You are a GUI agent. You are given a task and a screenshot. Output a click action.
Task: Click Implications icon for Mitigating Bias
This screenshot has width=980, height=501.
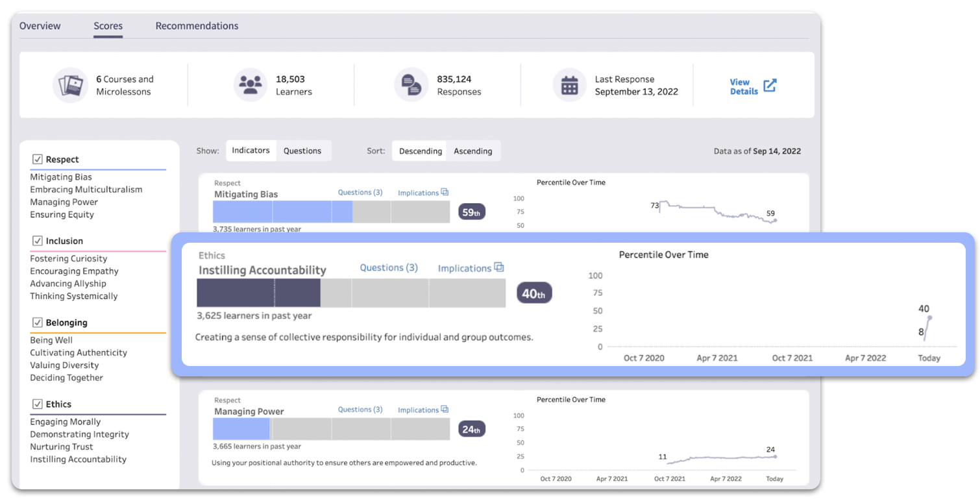[x=445, y=192]
